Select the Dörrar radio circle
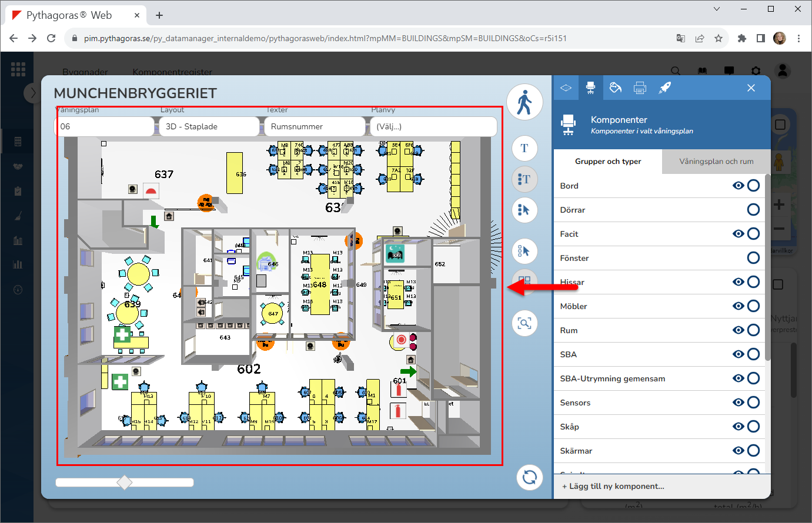 (x=753, y=210)
